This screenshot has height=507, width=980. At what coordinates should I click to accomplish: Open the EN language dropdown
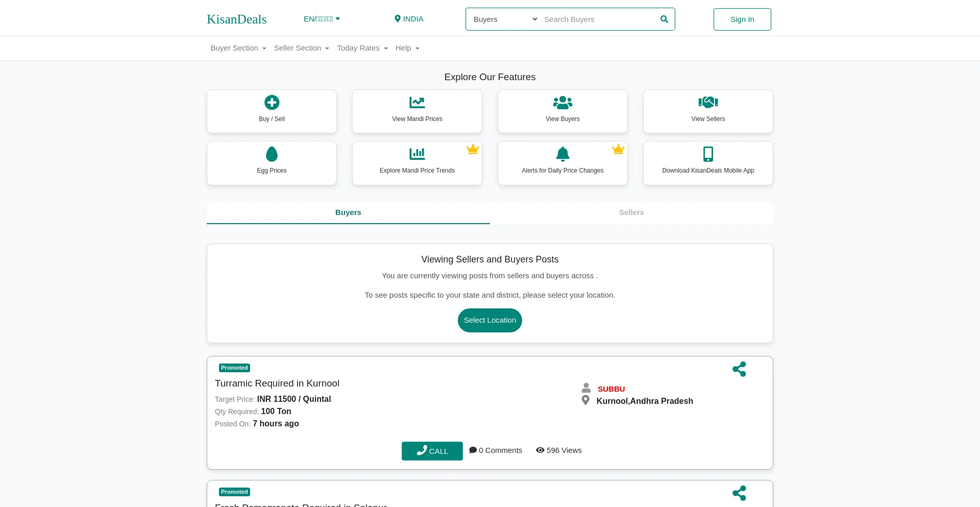322,19
